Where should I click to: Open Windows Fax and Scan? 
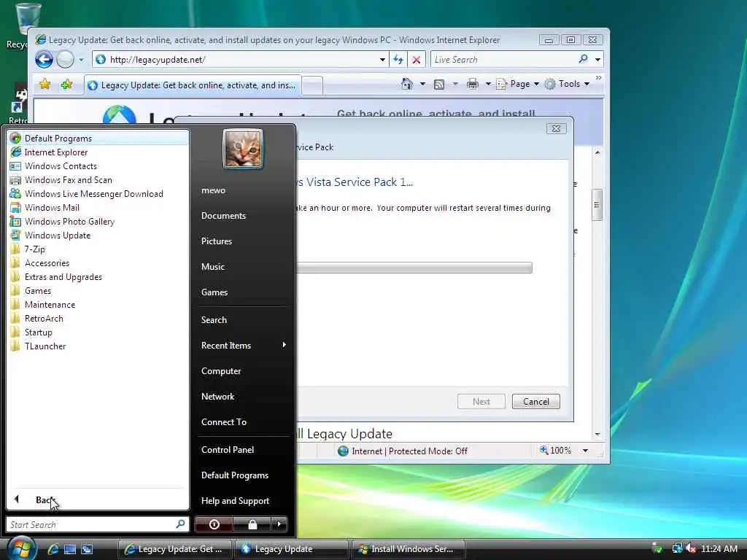point(98,179)
